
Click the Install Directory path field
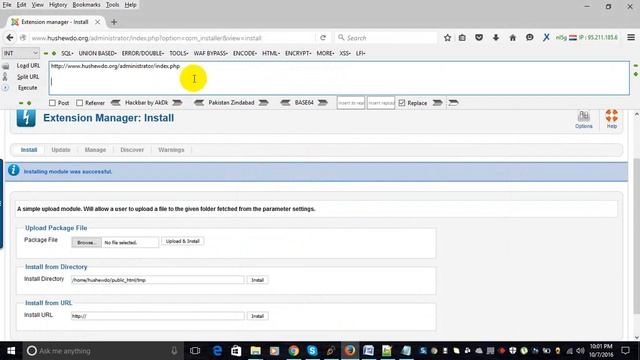point(158,280)
